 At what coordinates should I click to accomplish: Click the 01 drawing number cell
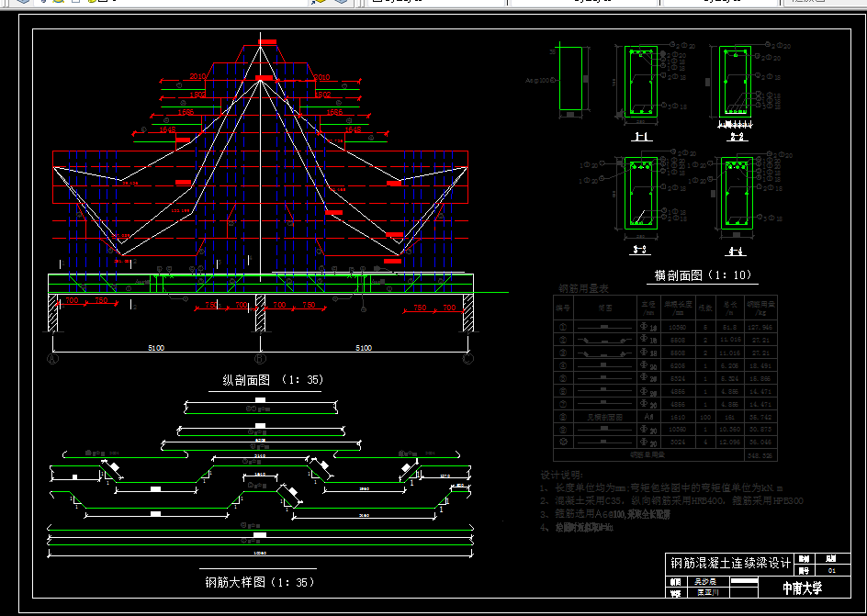(832, 571)
